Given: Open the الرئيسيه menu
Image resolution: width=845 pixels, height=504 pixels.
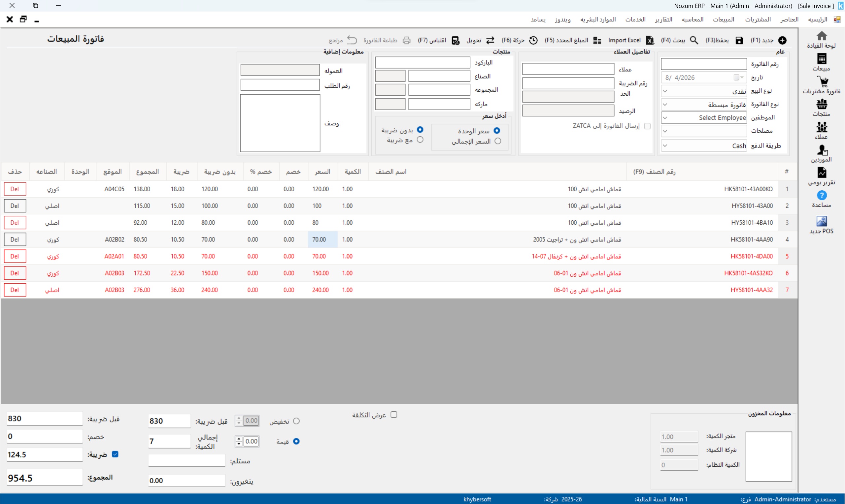Looking at the screenshot, I should tap(818, 19).
